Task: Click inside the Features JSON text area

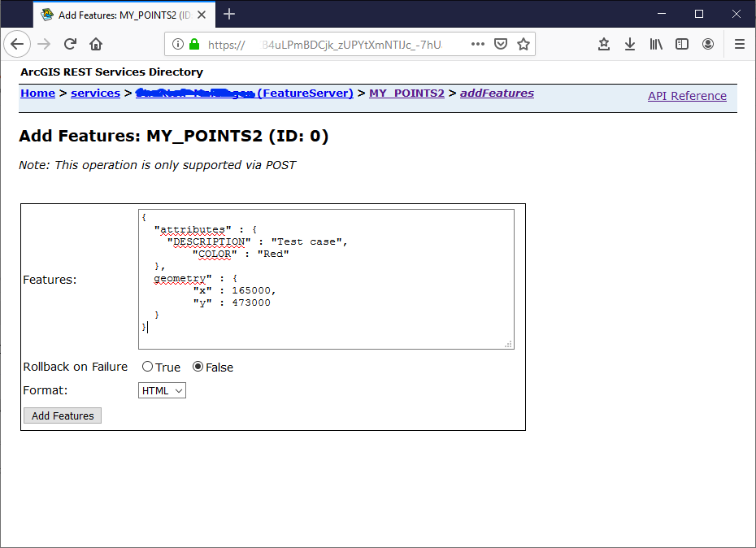Action: 327,279
